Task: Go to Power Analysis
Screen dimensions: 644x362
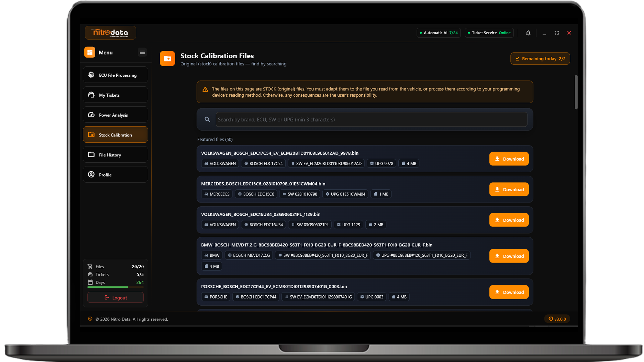Action: [116, 115]
